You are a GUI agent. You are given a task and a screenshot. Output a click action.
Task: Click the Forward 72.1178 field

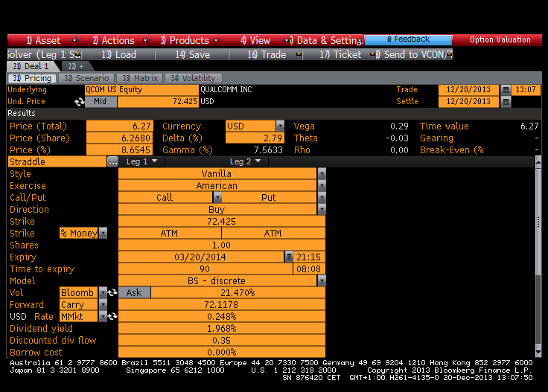click(222, 305)
